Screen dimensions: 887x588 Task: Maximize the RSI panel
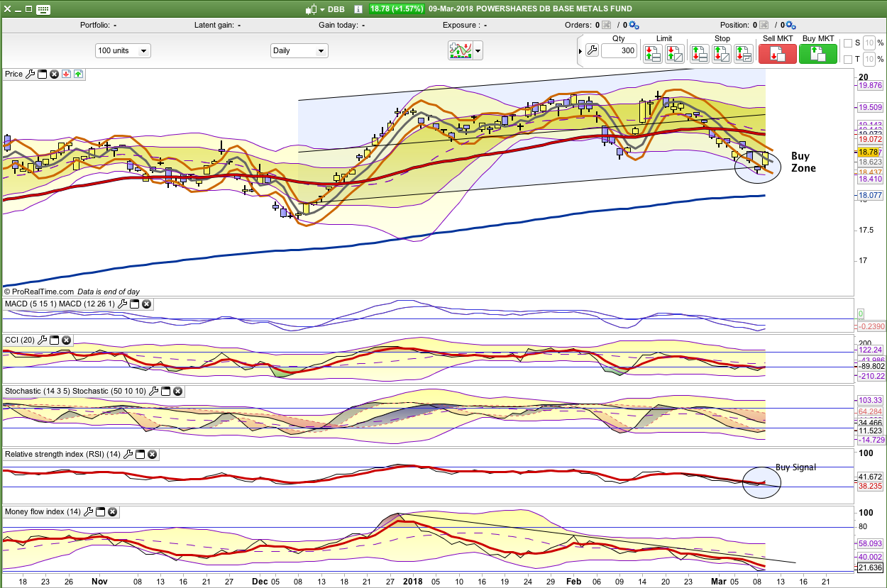(140, 454)
